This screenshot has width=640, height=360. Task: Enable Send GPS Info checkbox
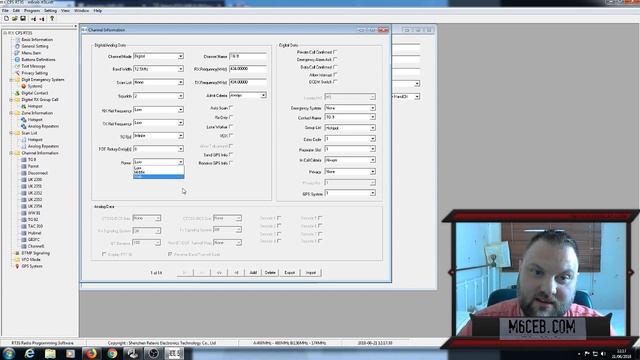pos(231,155)
